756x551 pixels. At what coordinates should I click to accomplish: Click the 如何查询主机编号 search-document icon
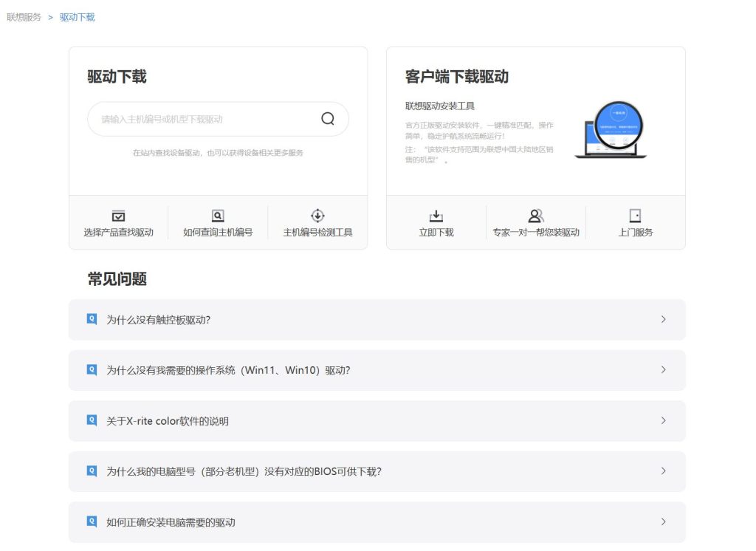[218, 216]
